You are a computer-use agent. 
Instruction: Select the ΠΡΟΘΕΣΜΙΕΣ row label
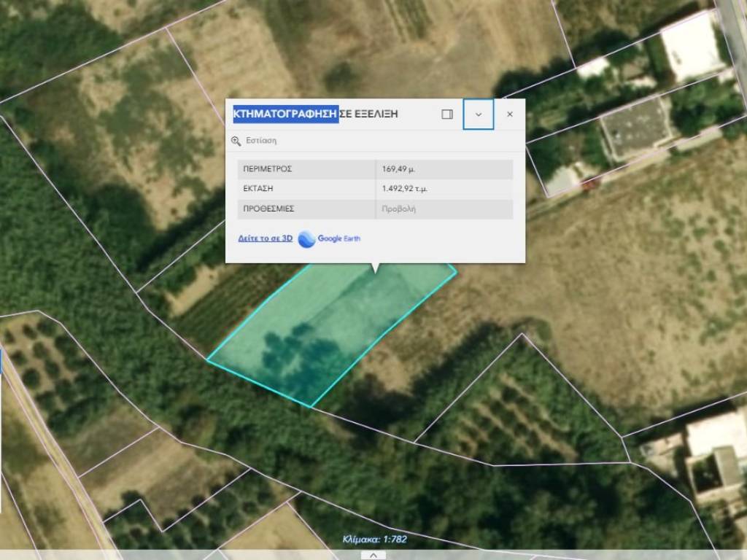(x=268, y=209)
